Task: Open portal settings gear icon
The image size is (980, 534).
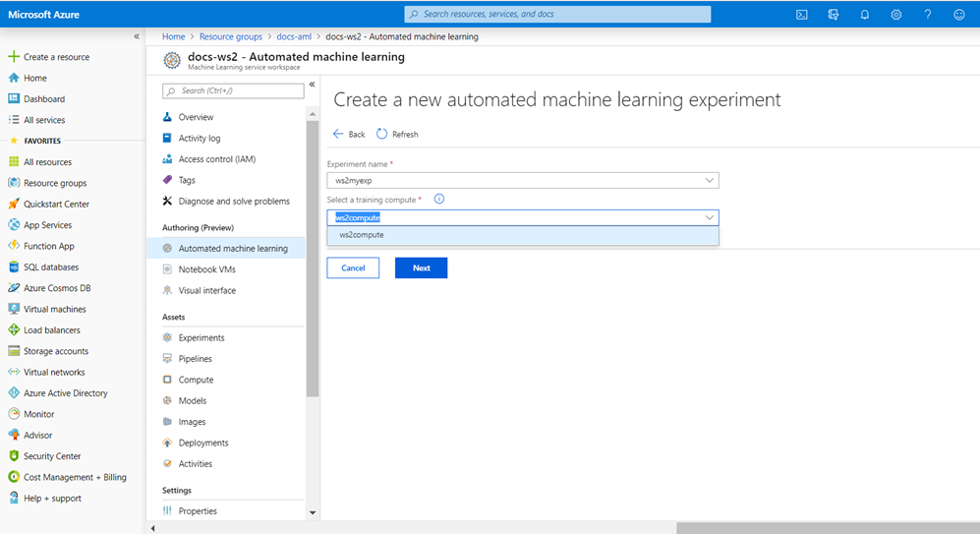Action: [x=896, y=15]
